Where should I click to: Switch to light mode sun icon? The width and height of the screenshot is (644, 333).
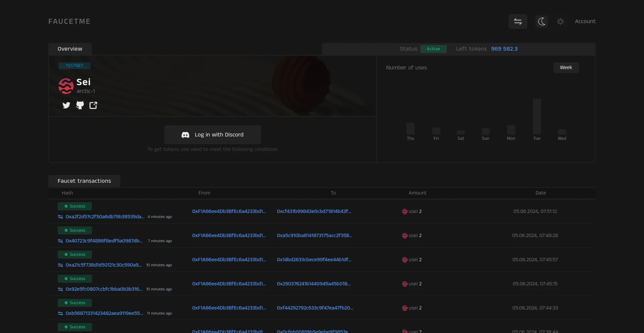[560, 21]
